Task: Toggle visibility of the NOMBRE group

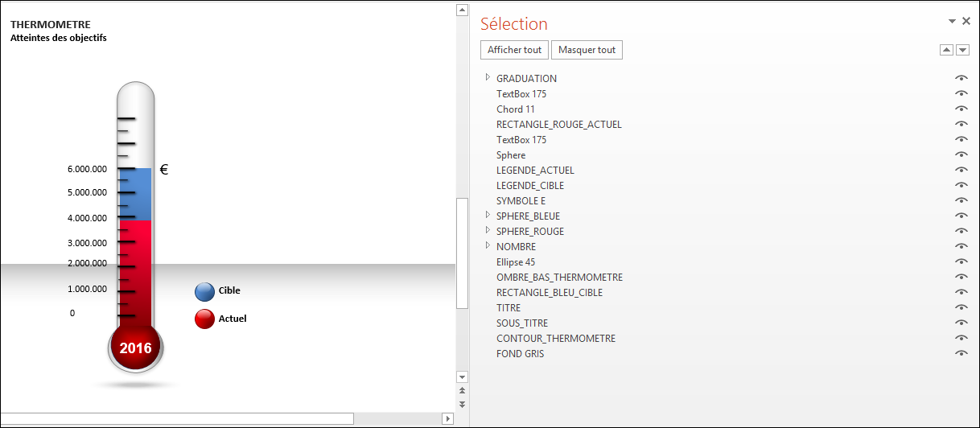Action: tap(961, 246)
